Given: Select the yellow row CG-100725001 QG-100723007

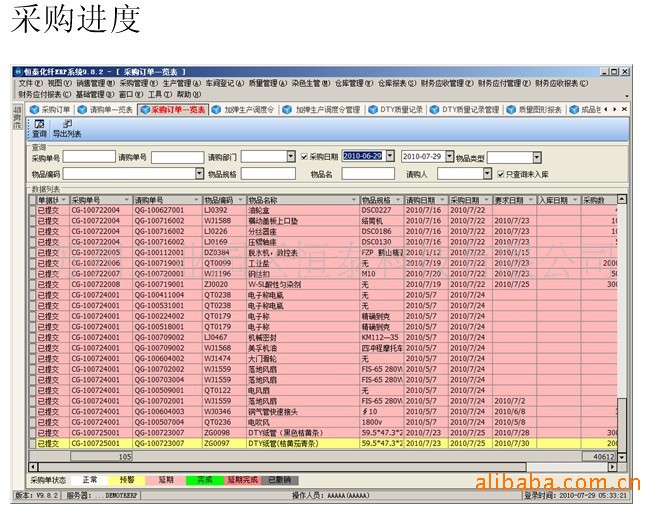Looking at the screenshot, I should 300,442.
